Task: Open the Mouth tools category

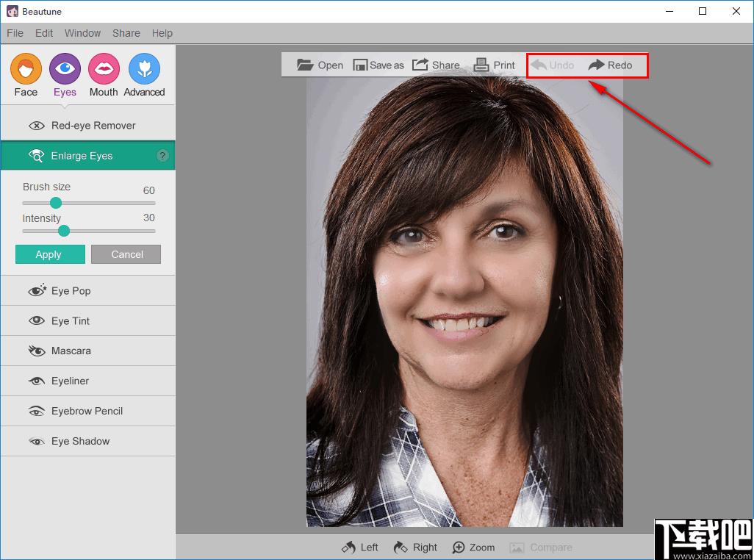Action: (x=104, y=69)
